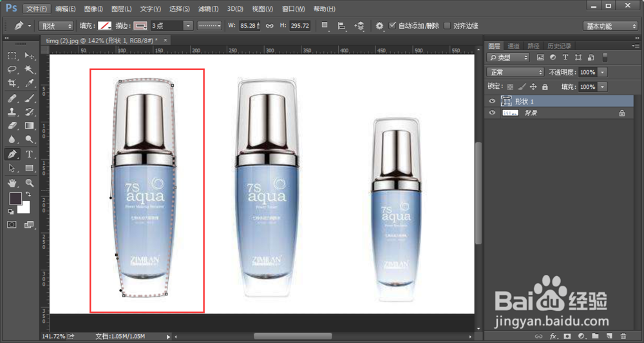Select the Lasso tool

(x=12, y=70)
